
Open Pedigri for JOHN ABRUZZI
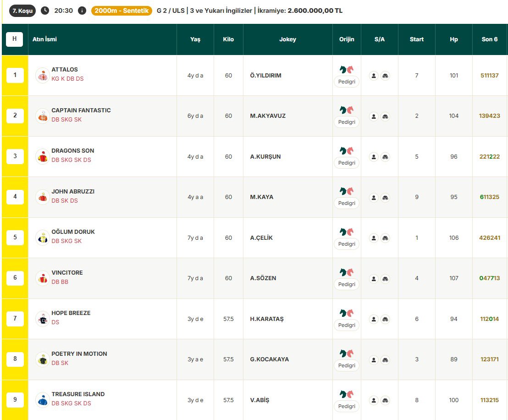point(347,203)
